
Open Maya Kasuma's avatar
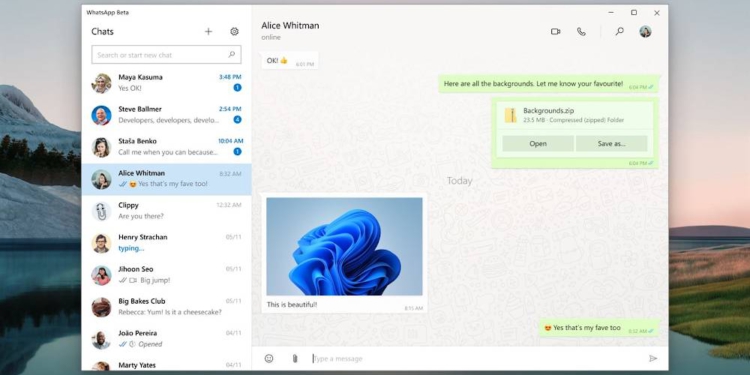pyautogui.click(x=101, y=83)
